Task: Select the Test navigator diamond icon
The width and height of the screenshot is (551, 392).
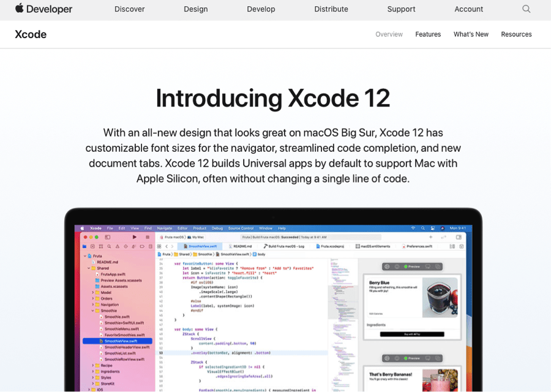Action: coord(126,246)
